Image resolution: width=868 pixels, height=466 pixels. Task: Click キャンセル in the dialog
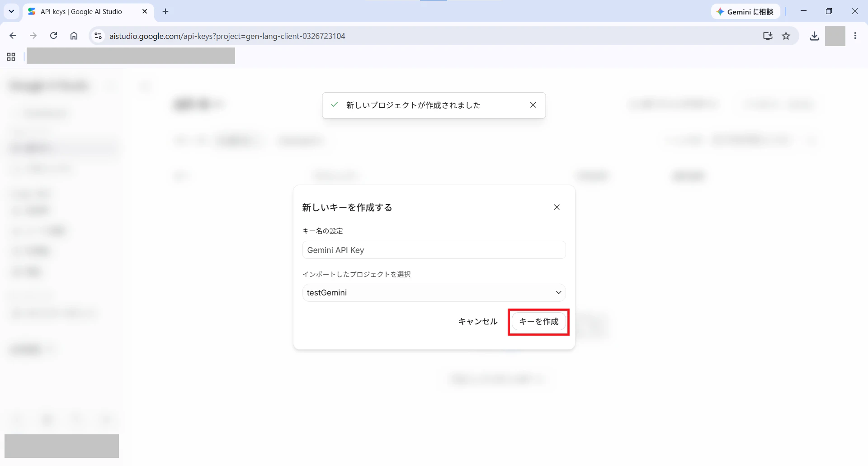point(478,322)
